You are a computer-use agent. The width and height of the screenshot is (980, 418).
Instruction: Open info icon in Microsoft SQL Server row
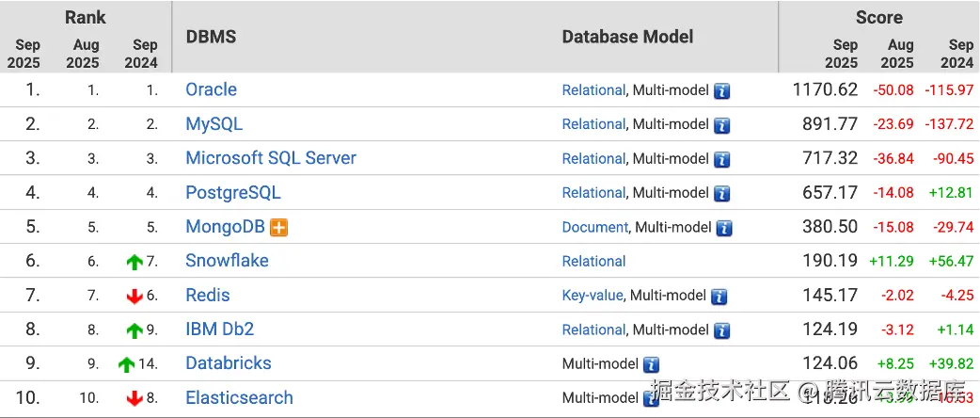[x=721, y=160]
